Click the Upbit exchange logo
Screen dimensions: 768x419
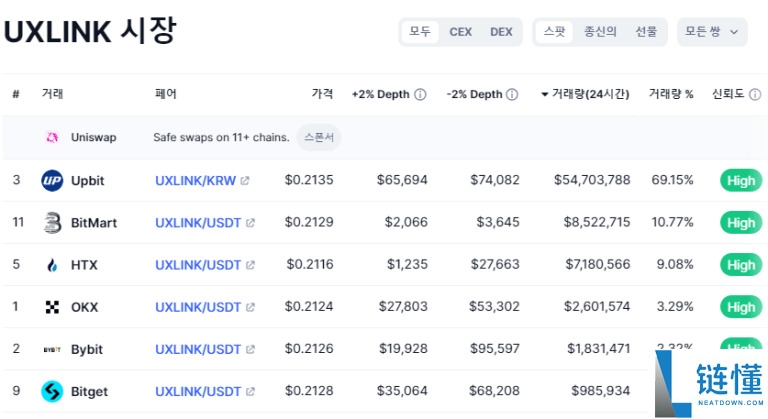tap(52, 181)
